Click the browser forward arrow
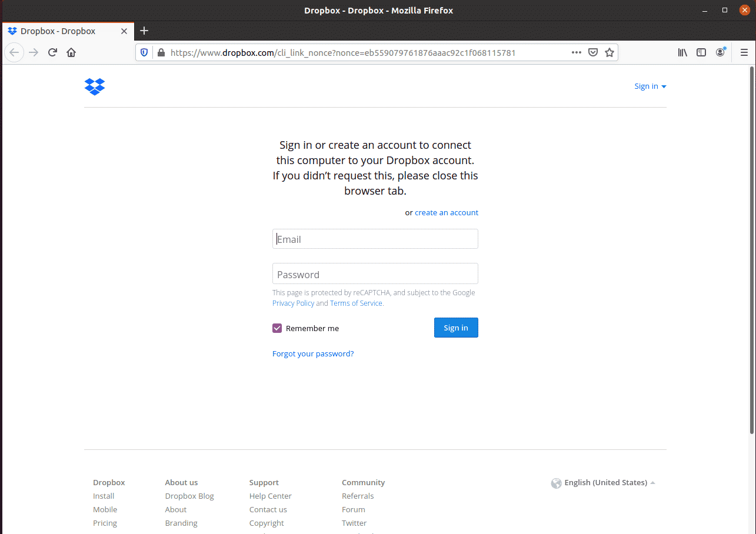756x534 pixels. [x=34, y=52]
